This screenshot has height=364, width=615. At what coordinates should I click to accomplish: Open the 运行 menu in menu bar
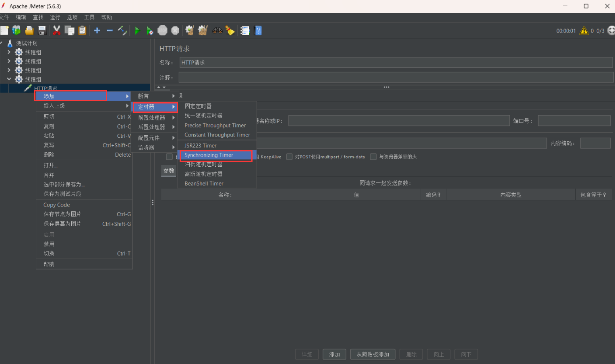pyautogui.click(x=55, y=17)
